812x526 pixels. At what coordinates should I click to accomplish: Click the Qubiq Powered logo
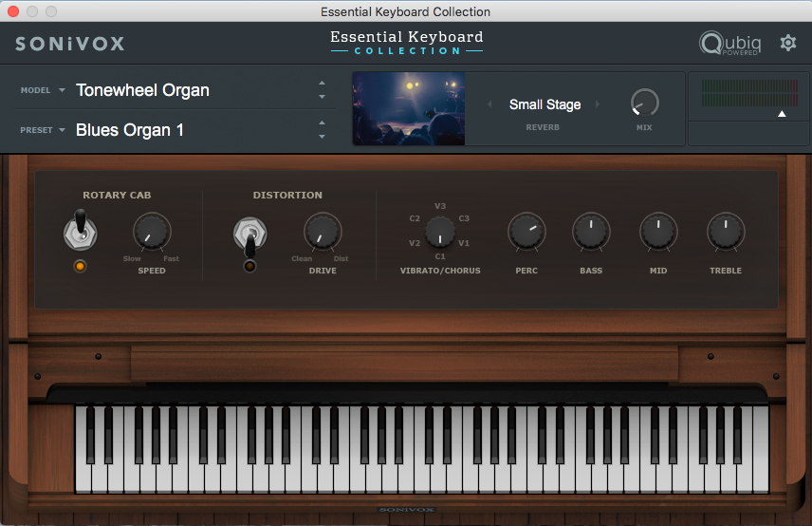click(729, 44)
